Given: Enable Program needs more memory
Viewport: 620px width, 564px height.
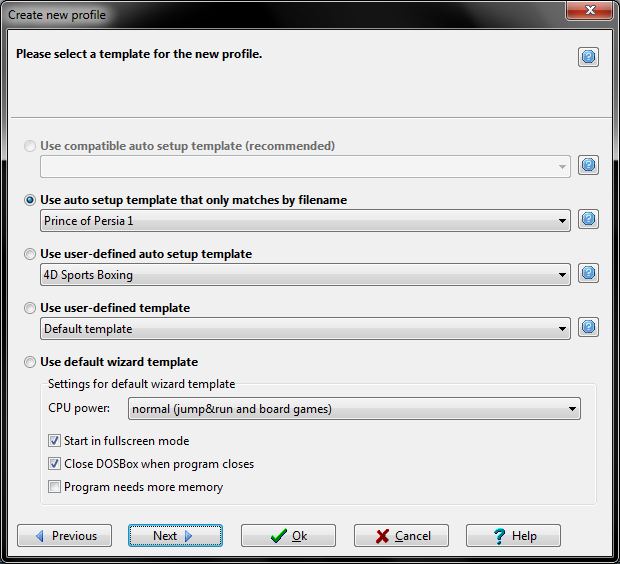Looking at the screenshot, I should 55,487.
